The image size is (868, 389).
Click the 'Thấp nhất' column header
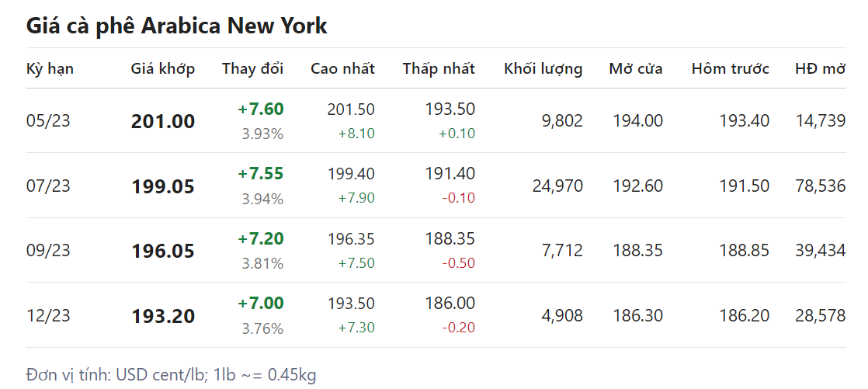pyautogui.click(x=438, y=68)
